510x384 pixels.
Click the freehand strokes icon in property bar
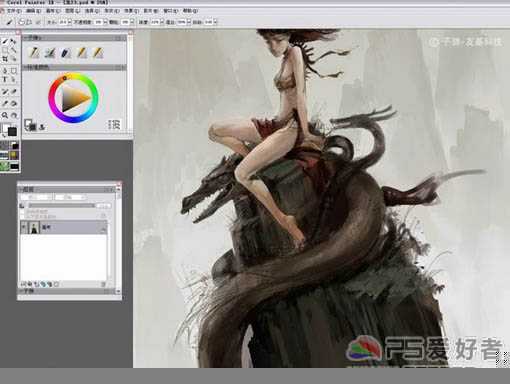point(21,22)
